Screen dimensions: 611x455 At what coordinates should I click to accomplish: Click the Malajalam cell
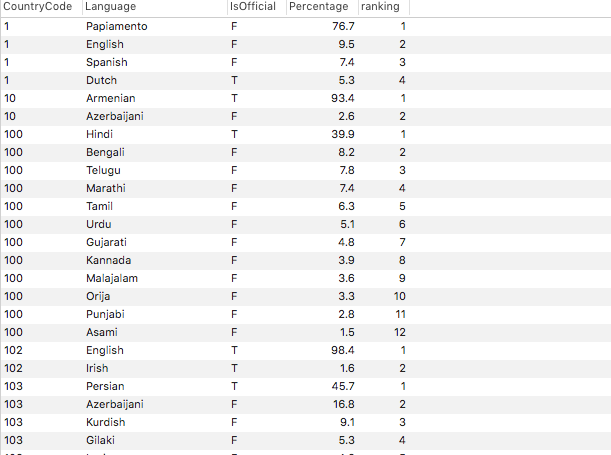[x=111, y=278]
